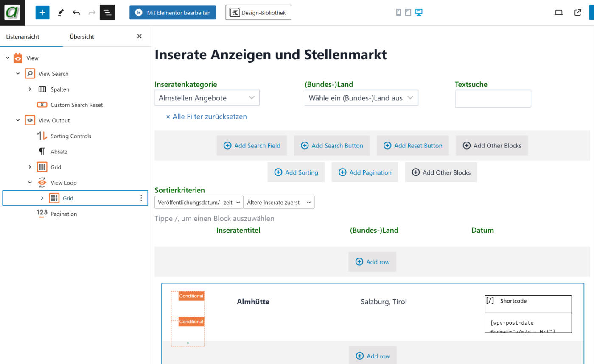Select the Pagination row label

pyautogui.click(x=64, y=214)
